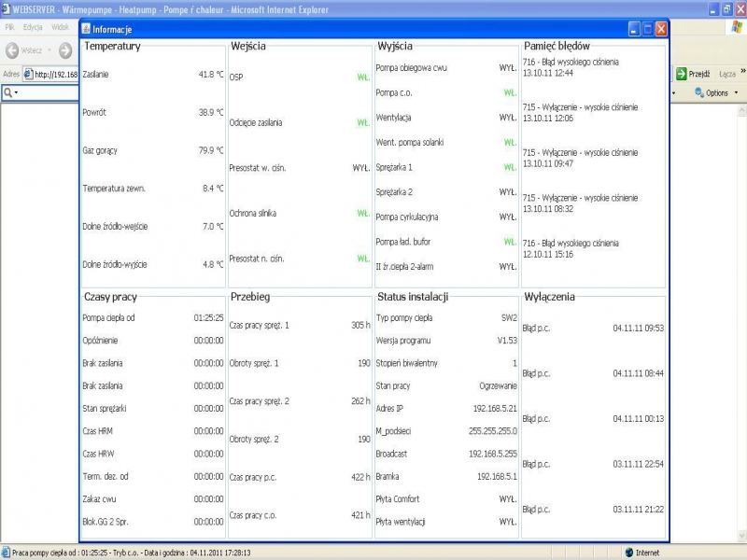Viewport: 747px width, 560px height.
Task: Click the address URL field
Action: click(56, 74)
